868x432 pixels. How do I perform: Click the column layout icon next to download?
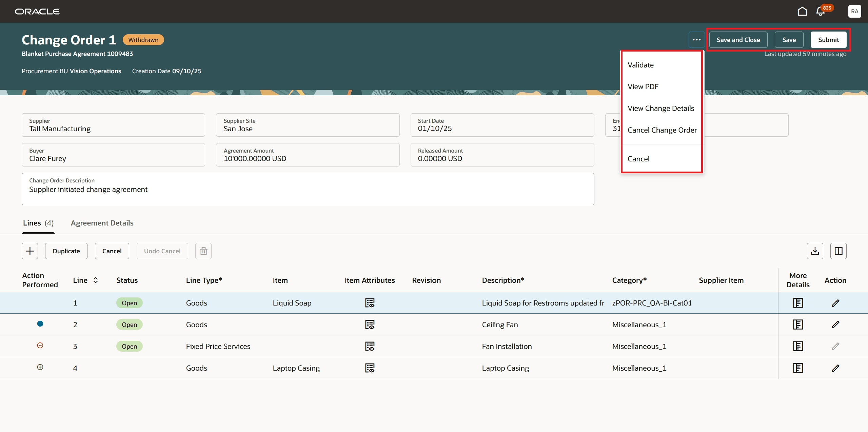838,251
